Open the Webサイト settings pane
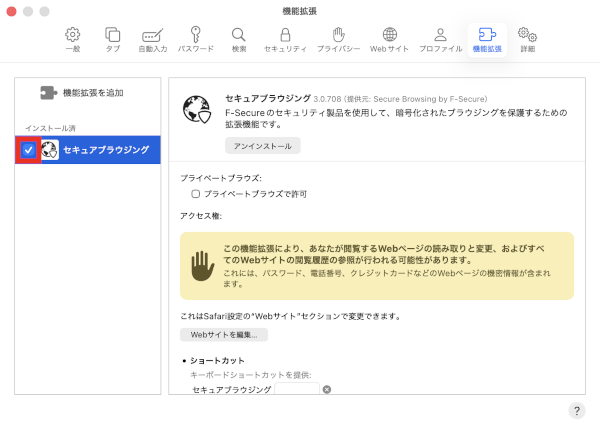The width and height of the screenshot is (600, 430). click(389, 39)
